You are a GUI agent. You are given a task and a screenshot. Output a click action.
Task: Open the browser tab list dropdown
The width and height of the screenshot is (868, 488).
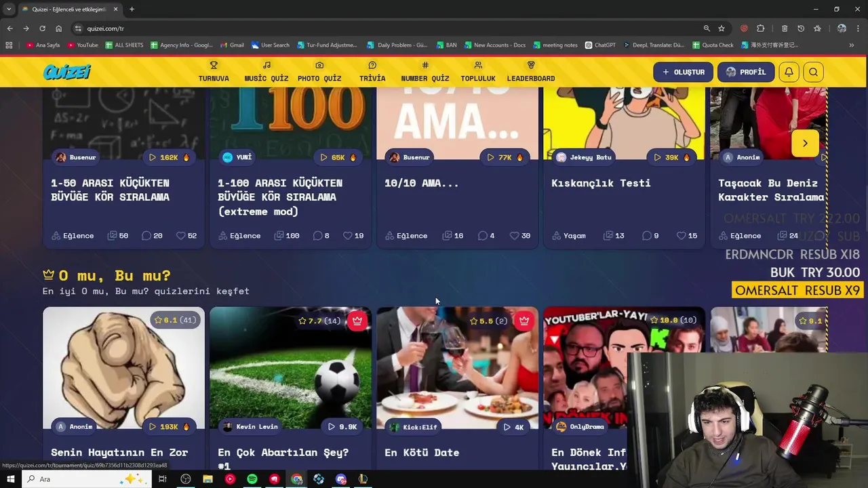click(8, 9)
